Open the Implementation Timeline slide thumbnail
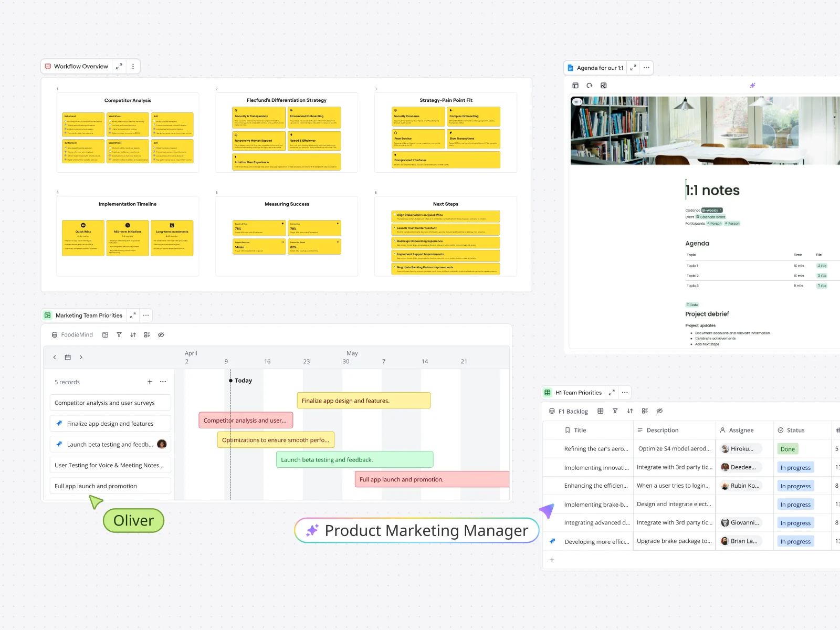Screen dimensions: 840x630 click(x=128, y=236)
